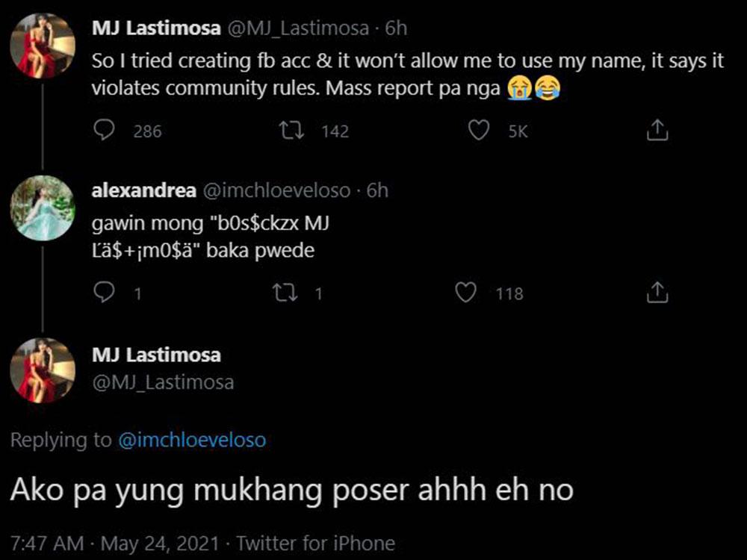Click the 6h timestamp on the first tweet
Image resolution: width=747 pixels, height=560 pixels.
[x=395, y=28]
